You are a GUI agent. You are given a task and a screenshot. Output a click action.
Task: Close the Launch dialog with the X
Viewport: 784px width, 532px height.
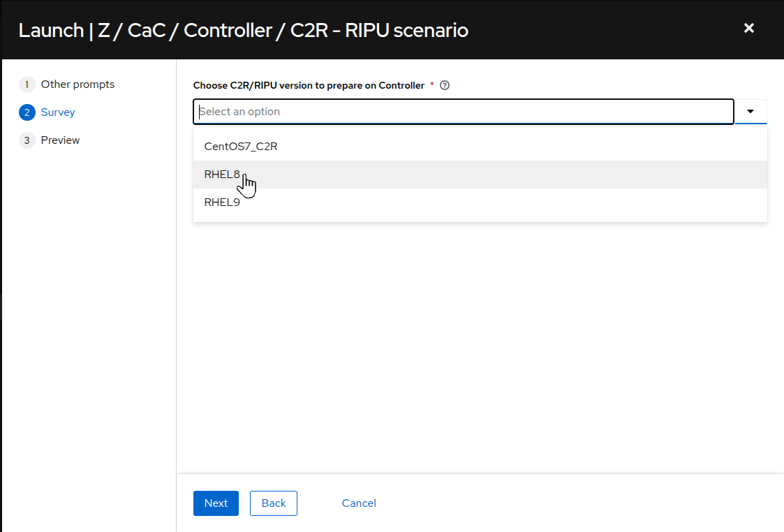click(x=748, y=28)
